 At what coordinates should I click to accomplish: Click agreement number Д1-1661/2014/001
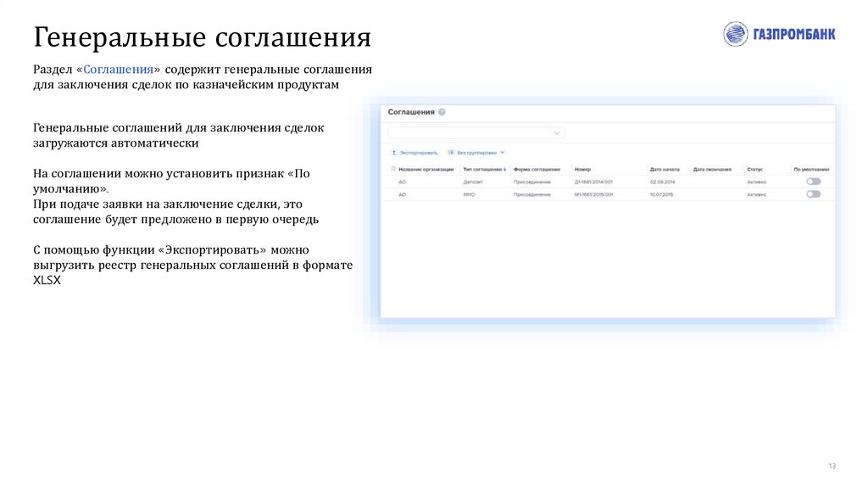(593, 182)
